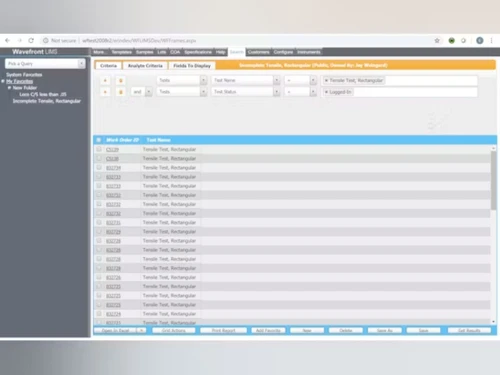Click the Grid Actions button
This screenshot has height=375, width=500.
pos(174,330)
